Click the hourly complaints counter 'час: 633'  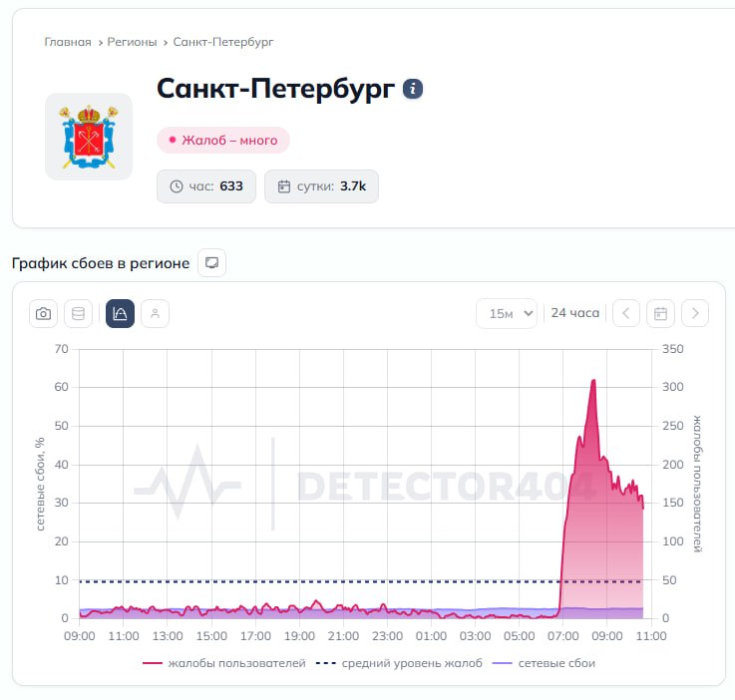(x=206, y=186)
